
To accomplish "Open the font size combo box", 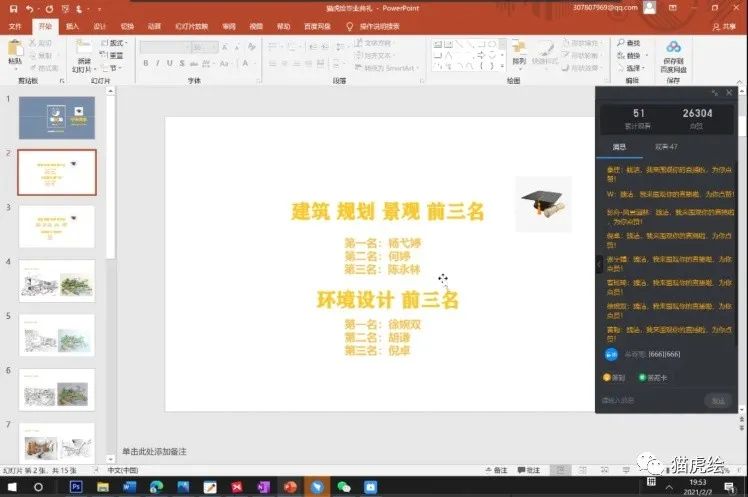I will [x=205, y=47].
